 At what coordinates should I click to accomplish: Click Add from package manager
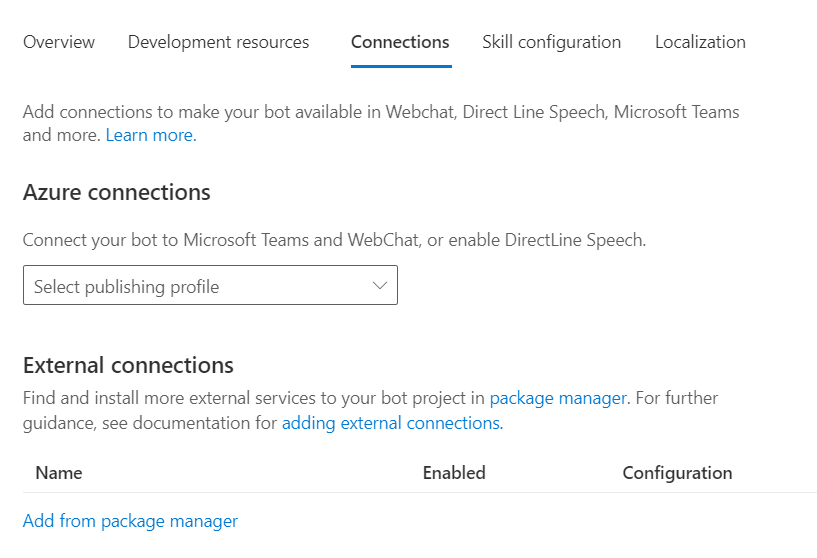[130, 521]
